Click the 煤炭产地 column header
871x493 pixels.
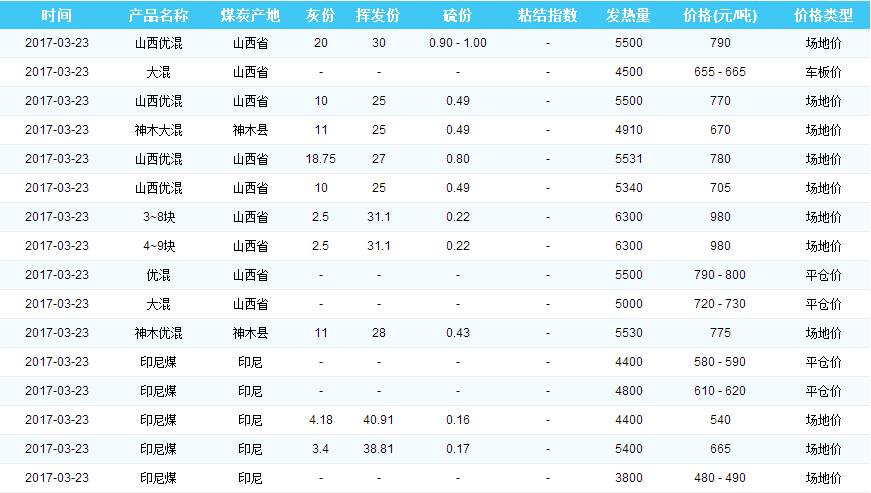[x=250, y=16]
